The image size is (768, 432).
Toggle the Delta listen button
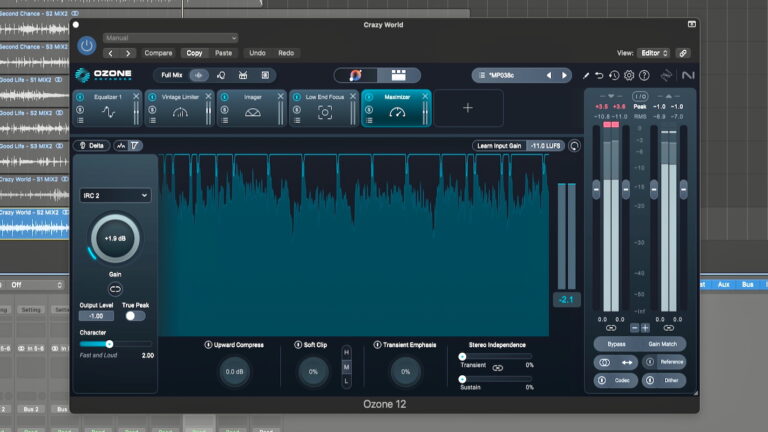point(92,145)
